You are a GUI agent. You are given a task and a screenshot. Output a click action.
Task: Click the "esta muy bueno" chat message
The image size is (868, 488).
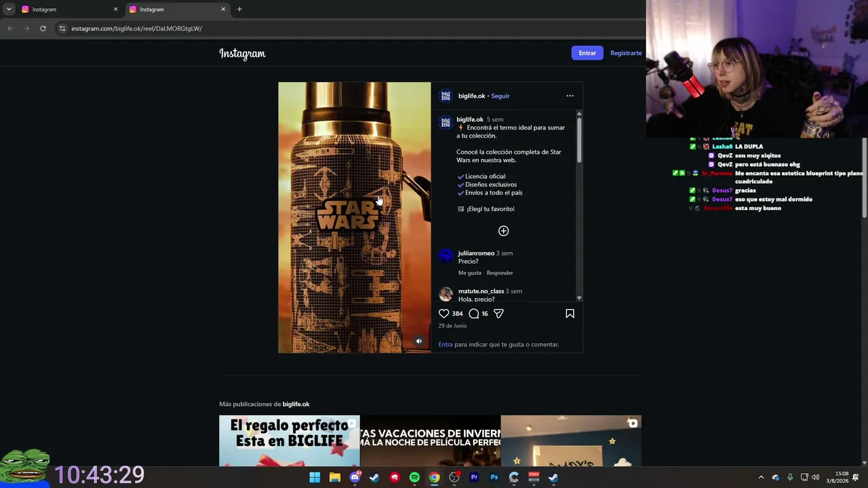(x=758, y=208)
